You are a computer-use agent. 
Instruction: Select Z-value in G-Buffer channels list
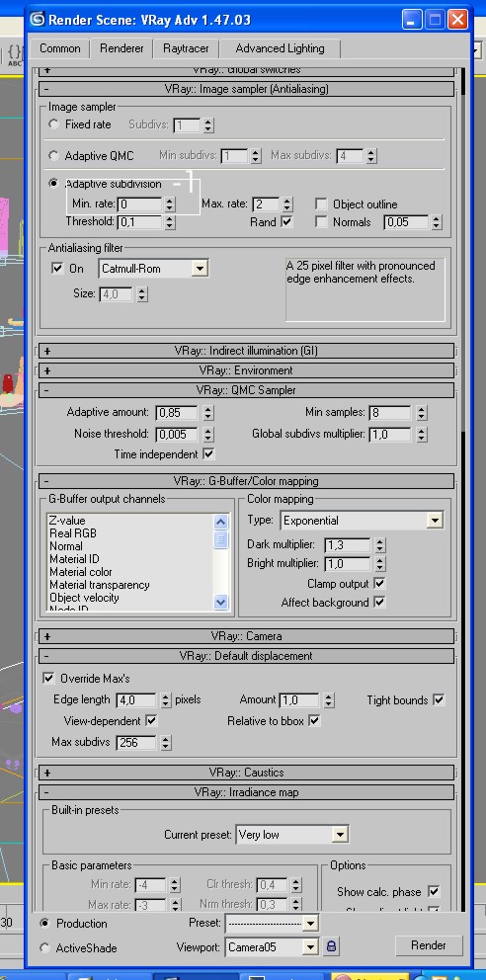coord(67,520)
